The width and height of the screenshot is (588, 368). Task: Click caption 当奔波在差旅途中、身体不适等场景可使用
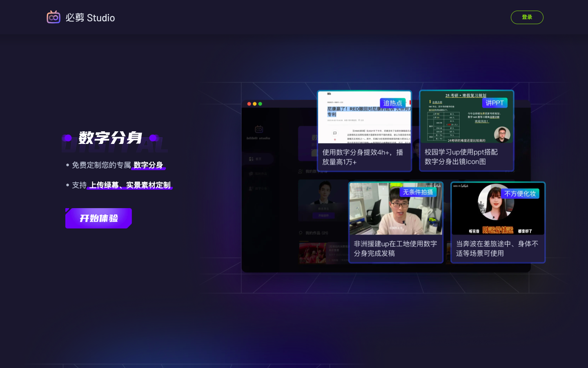[497, 249]
